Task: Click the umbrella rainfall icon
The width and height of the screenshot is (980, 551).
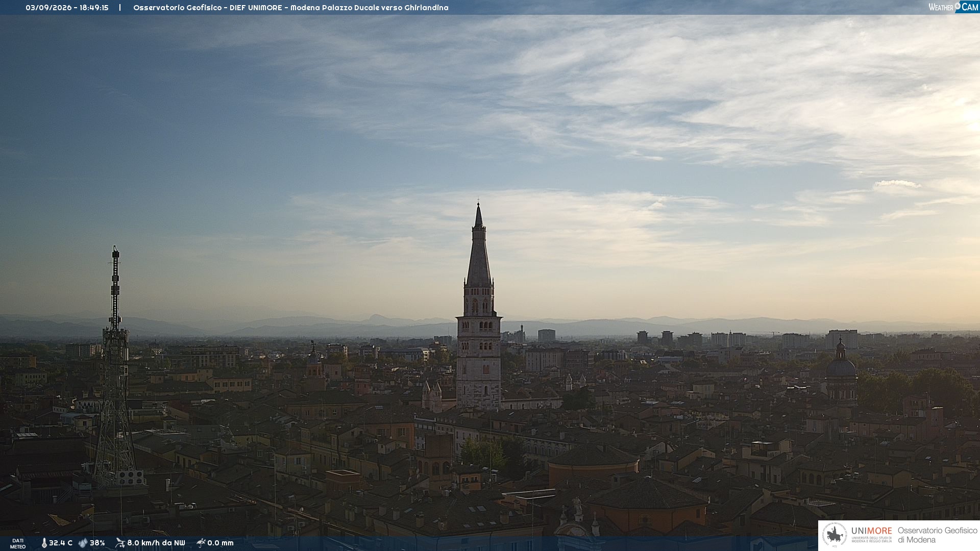Action: pos(201,543)
